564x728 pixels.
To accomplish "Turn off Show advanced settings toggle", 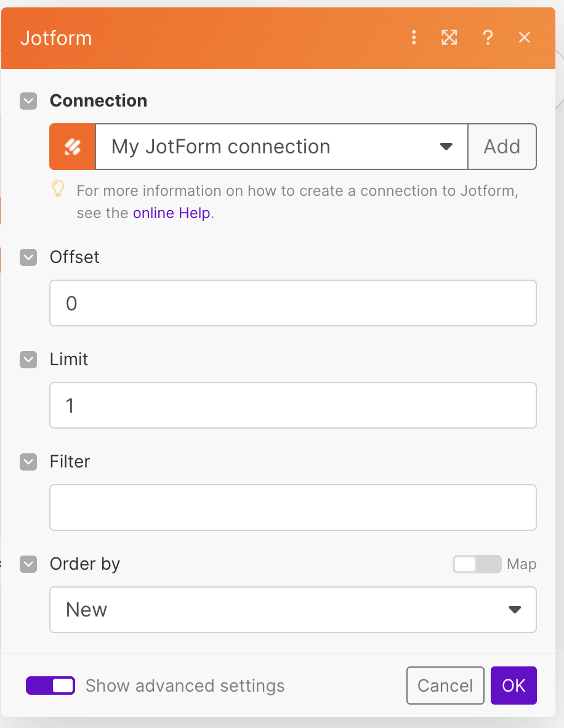I will [50, 686].
